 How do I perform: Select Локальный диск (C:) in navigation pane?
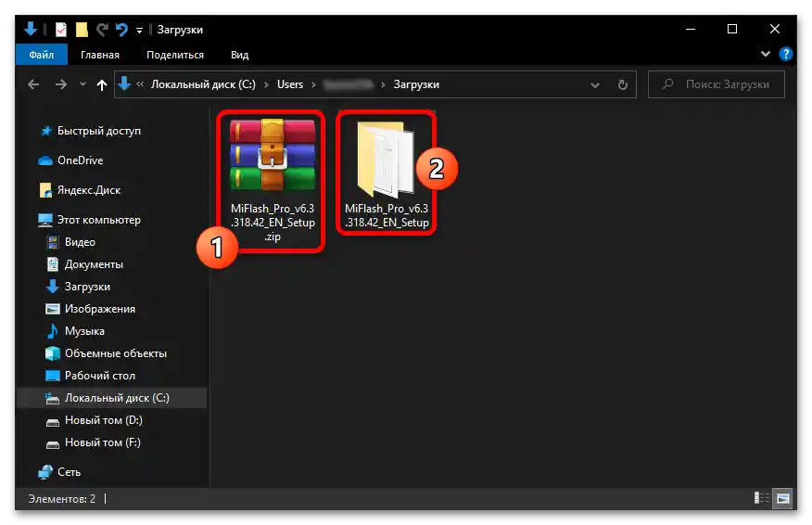[112, 398]
